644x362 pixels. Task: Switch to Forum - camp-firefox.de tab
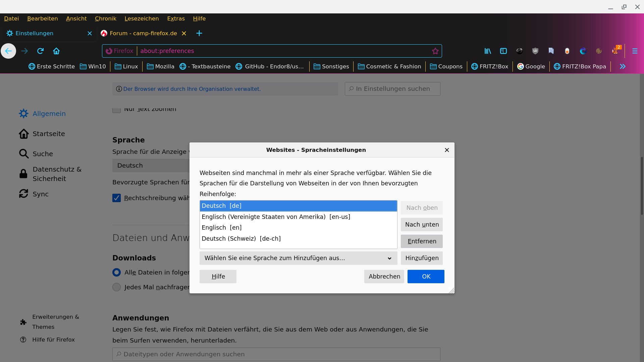[x=143, y=33]
